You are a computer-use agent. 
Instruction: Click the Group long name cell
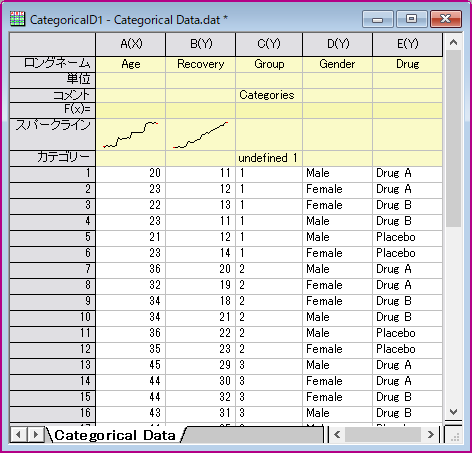pyautogui.click(x=269, y=64)
